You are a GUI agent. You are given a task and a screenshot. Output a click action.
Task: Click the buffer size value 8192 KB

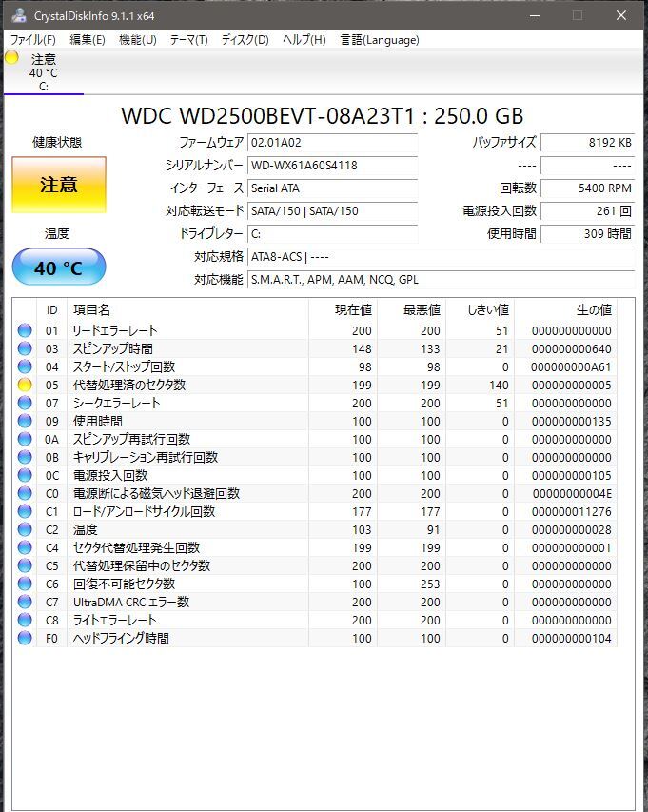(587, 143)
